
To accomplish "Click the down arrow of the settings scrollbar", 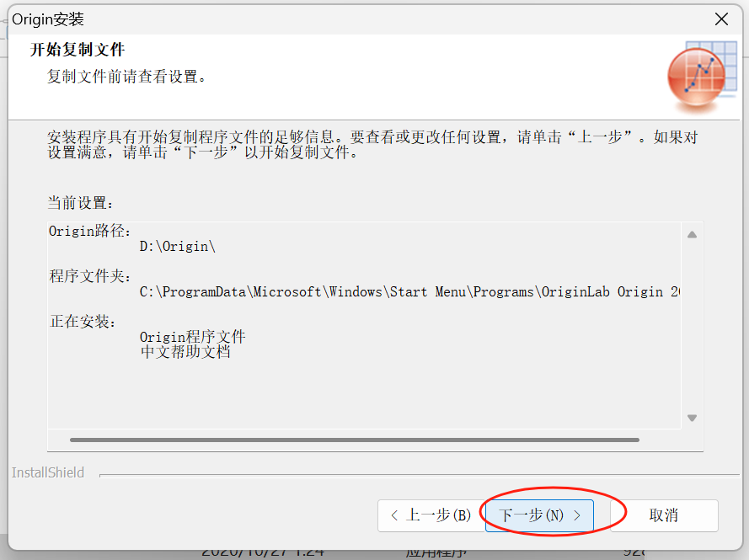I will tap(692, 418).
